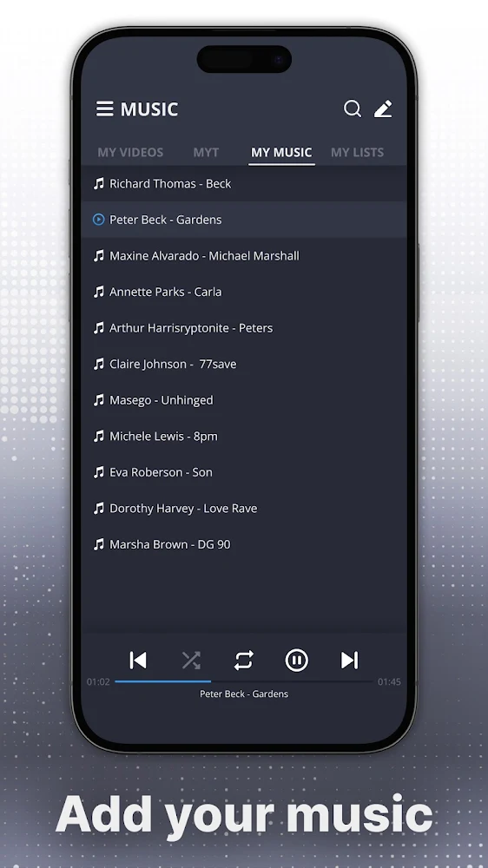Click the now-playing icon beside Peter Beck
This screenshot has height=868, width=488.
tap(99, 220)
